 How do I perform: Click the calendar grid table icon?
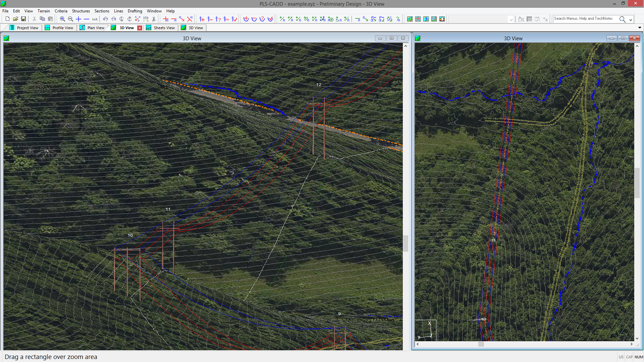tap(529, 19)
